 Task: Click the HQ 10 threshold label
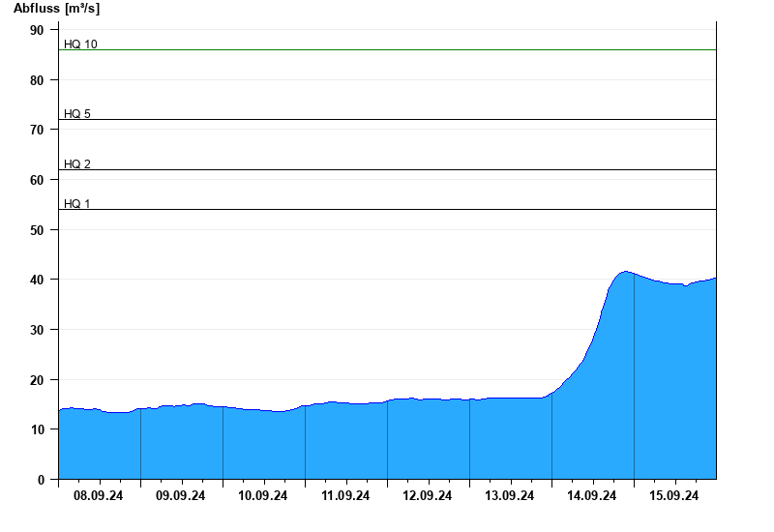(80, 44)
